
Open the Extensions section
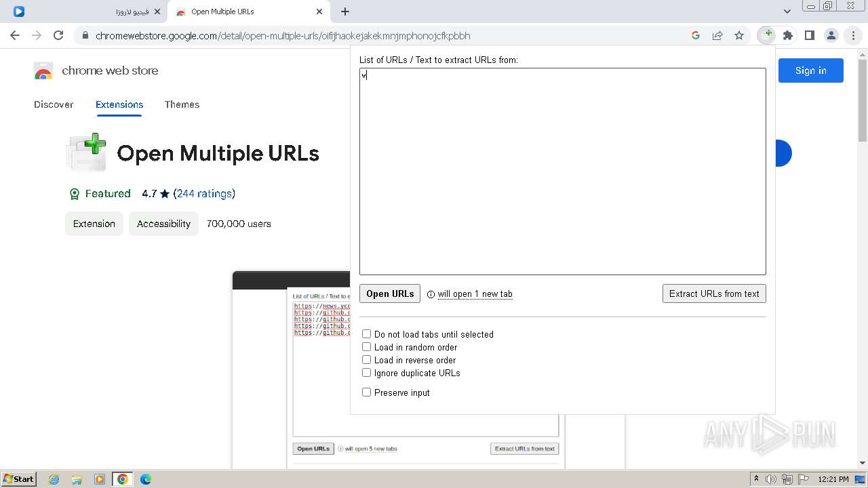(119, 104)
